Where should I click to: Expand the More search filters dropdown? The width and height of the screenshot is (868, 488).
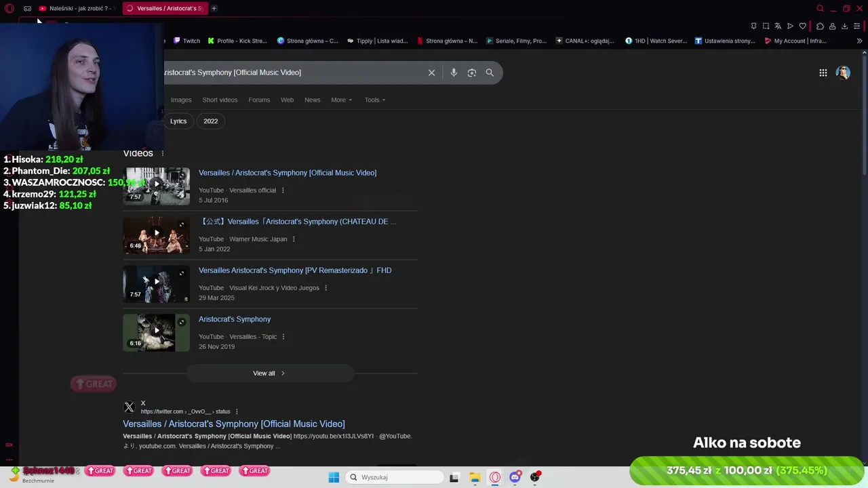coord(341,100)
